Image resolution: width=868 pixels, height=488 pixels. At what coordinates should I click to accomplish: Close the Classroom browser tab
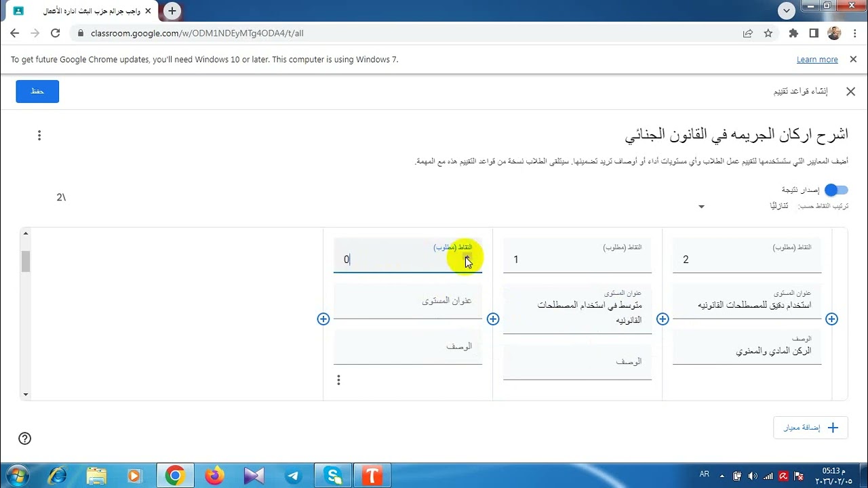click(x=148, y=12)
